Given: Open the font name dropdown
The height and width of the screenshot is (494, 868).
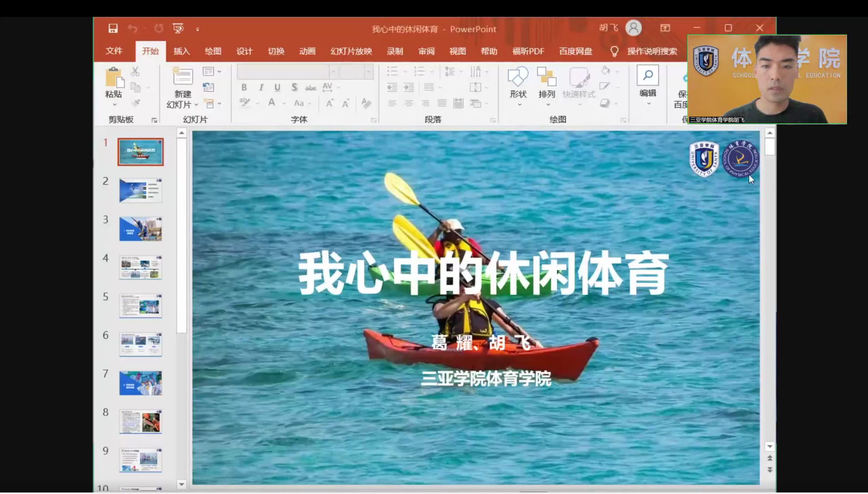Looking at the screenshot, I should 333,72.
